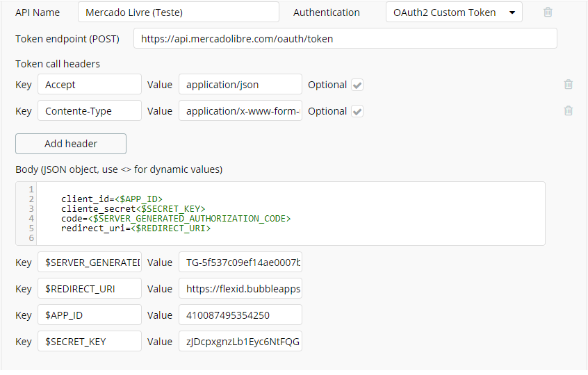Click the Add header button
The image size is (588, 375).
click(71, 144)
